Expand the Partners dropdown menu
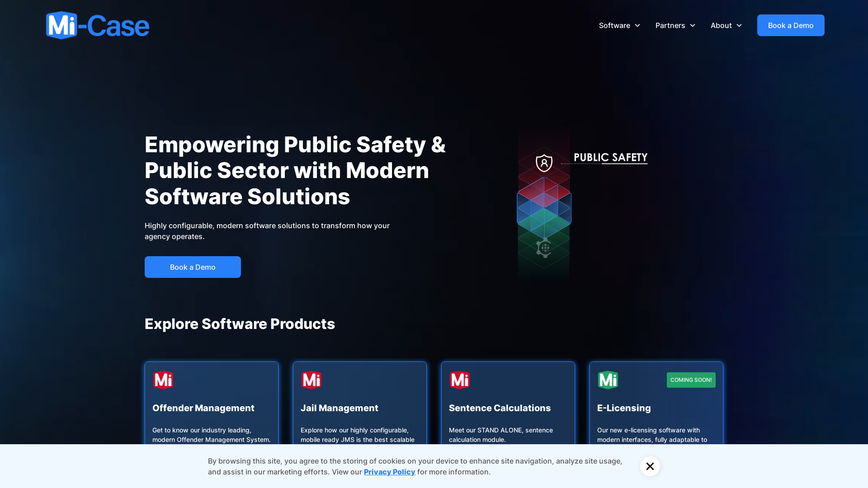 coord(675,25)
